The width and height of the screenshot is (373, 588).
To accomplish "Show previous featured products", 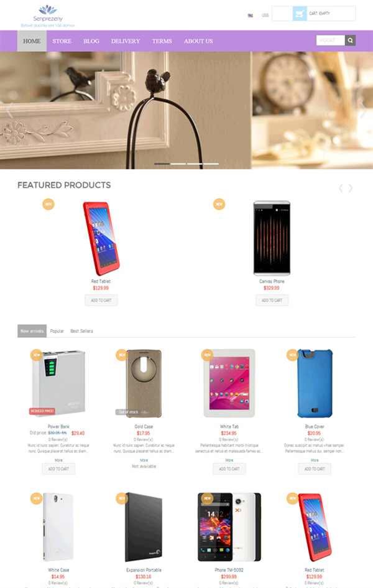I will 341,189.
